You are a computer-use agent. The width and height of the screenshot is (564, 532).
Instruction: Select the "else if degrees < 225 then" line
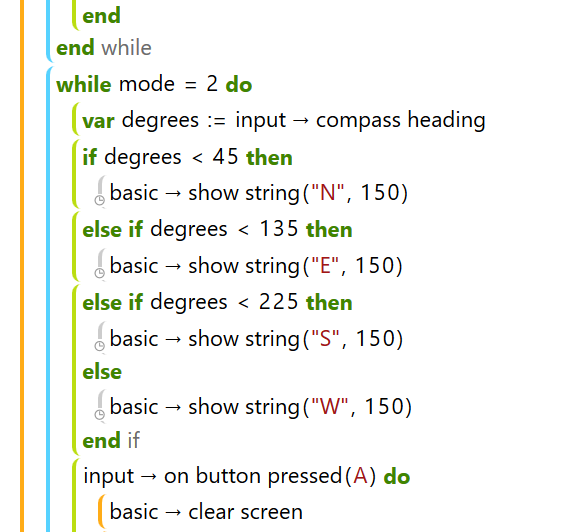coord(217,302)
